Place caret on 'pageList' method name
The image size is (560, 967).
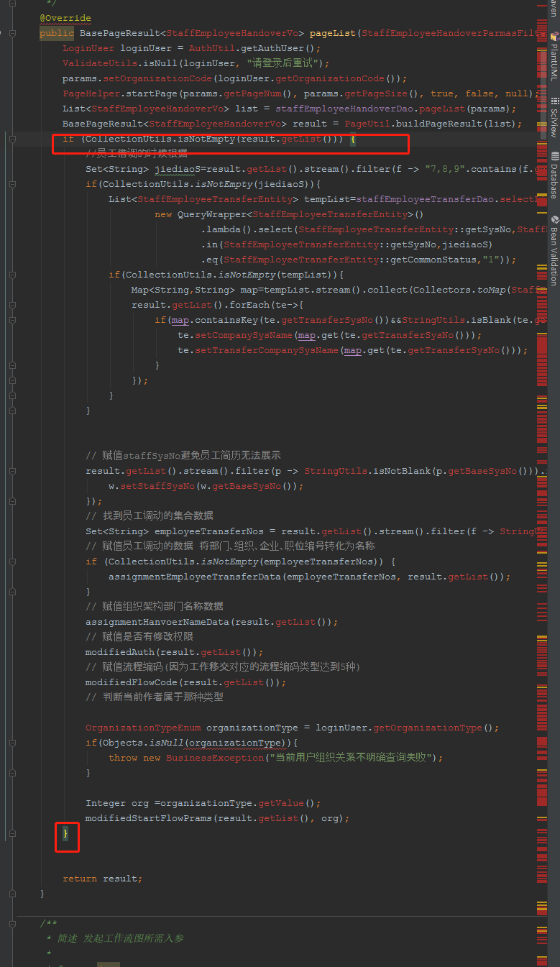(333, 33)
